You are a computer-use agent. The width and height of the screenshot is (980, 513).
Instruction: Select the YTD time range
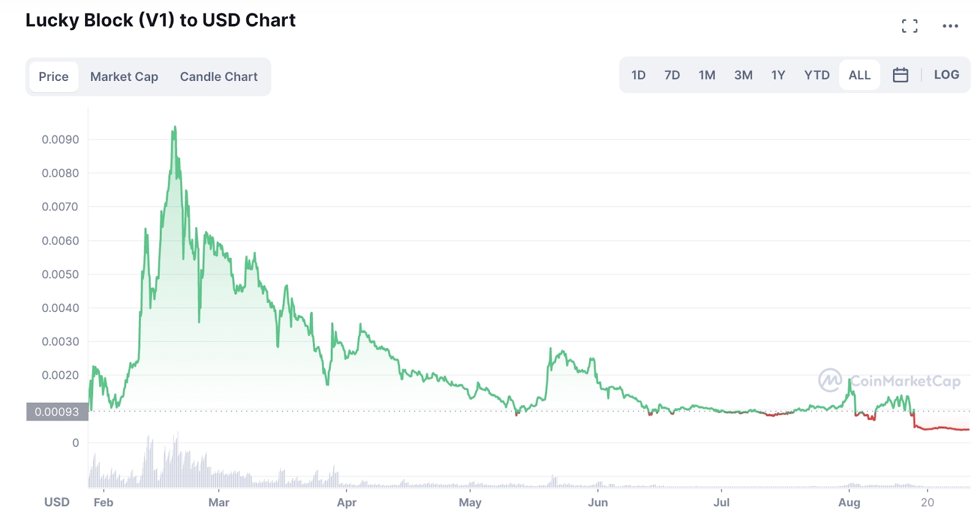tap(816, 75)
